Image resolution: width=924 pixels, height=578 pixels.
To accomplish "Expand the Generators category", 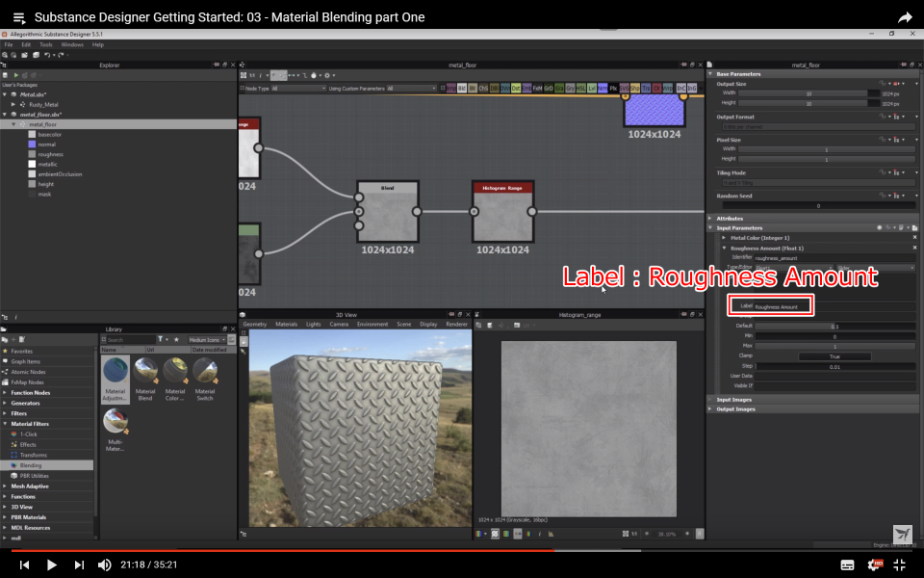I will coord(5,404).
